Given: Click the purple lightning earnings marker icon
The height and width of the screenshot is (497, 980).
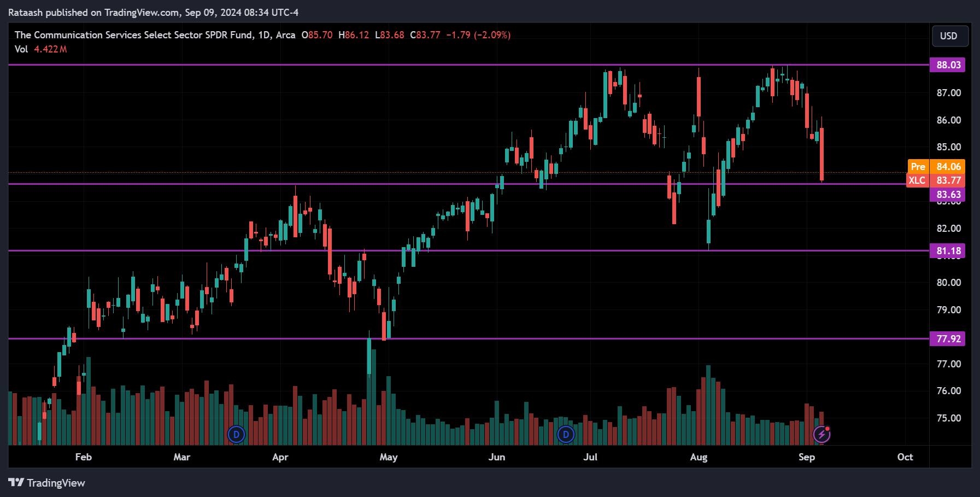Looking at the screenshot, I should [x=821, y=435].
